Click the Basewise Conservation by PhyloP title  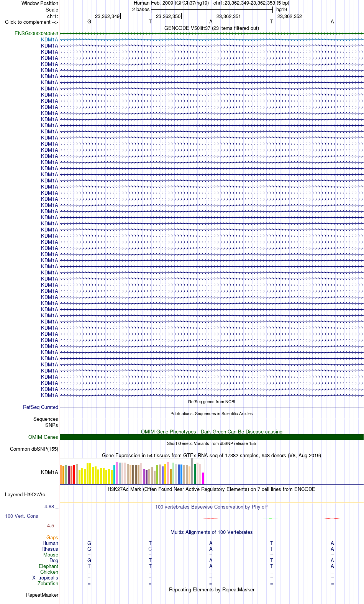212,507
